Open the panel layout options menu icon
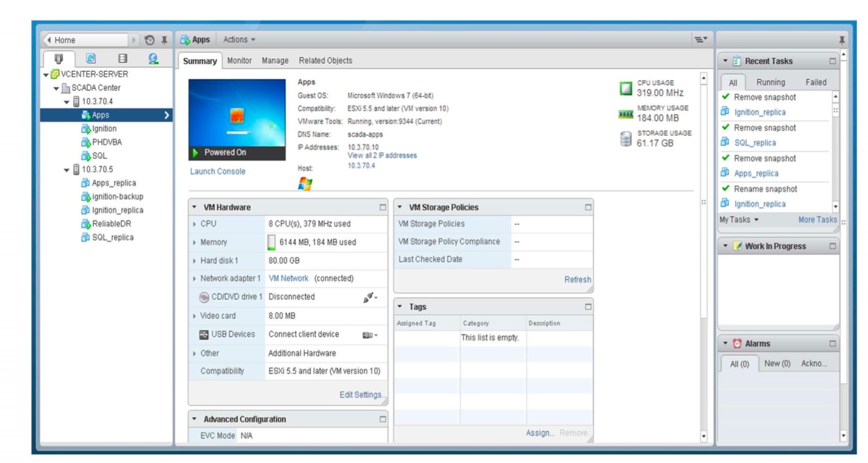Image resolution: width=868 pixels, height=463 pixels. point(701,39)
